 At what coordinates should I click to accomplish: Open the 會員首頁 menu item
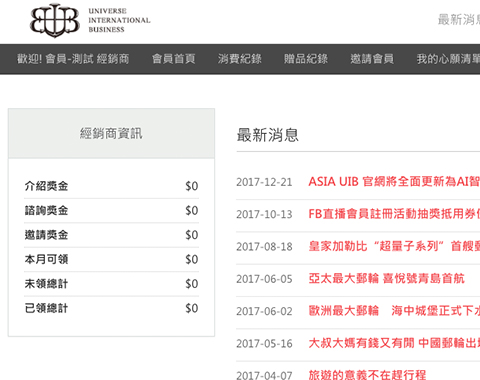174,59
